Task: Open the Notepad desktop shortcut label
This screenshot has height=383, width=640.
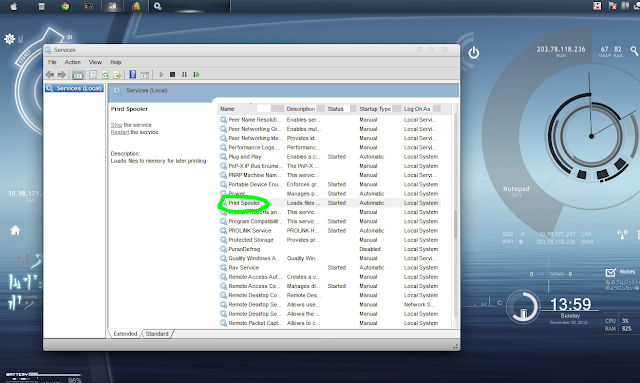Action: click(x=516, y=189)
